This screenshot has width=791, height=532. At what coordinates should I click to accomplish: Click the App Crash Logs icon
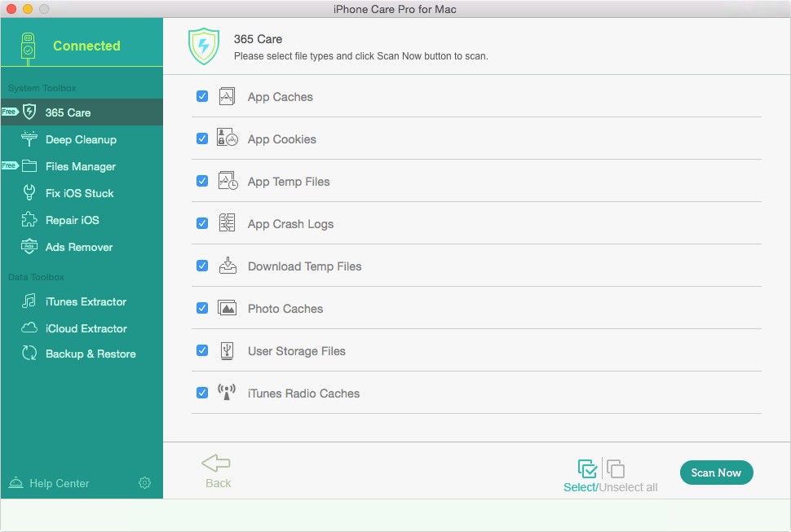point(227,222)
